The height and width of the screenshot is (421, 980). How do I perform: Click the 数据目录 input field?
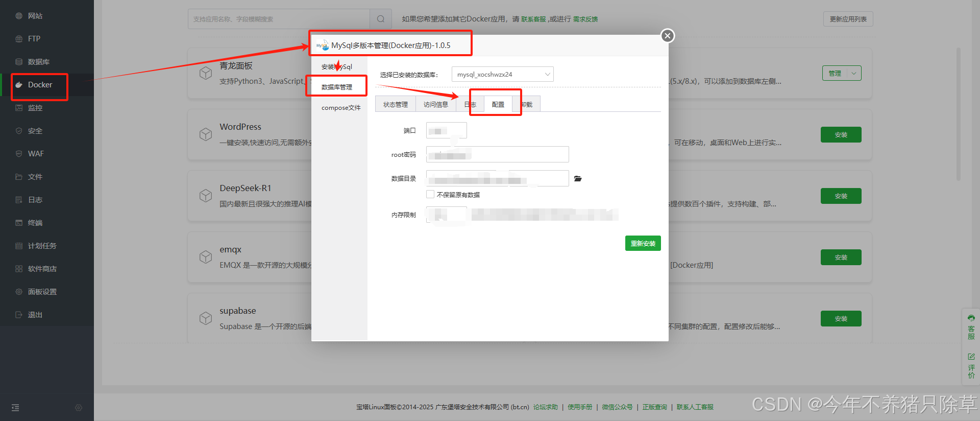click(498, 178)
